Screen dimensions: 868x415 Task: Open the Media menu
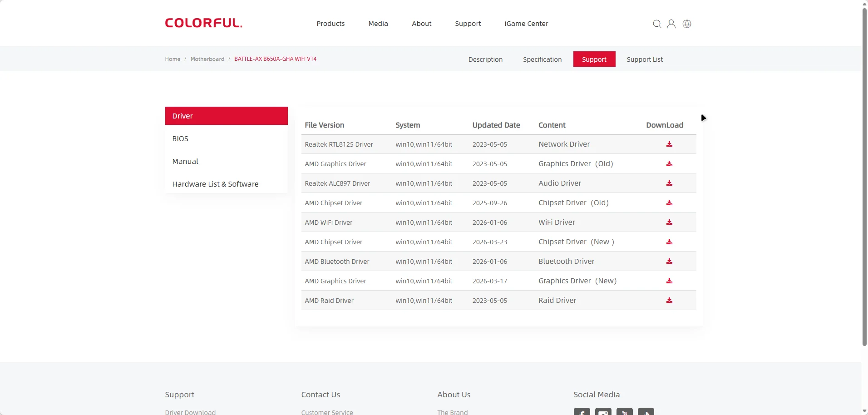coord(378,24)
